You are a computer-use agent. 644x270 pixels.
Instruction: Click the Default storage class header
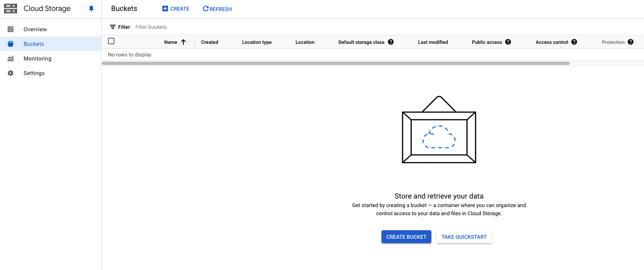(362, 42)
